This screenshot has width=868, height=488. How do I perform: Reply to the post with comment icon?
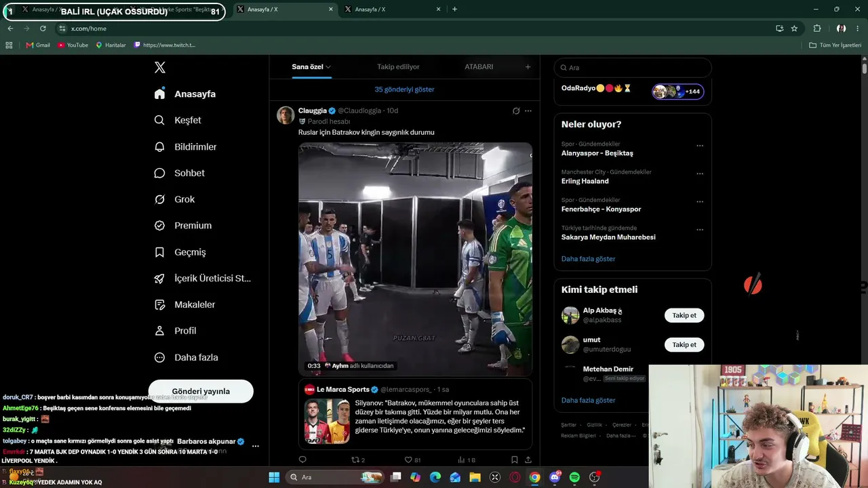point(302,460)
